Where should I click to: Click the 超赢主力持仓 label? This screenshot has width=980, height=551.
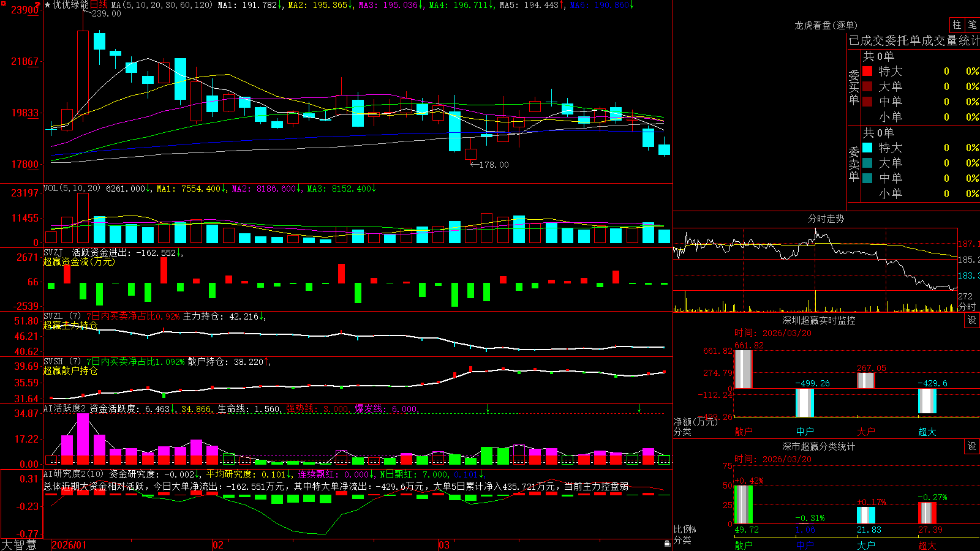pos(70,325)
